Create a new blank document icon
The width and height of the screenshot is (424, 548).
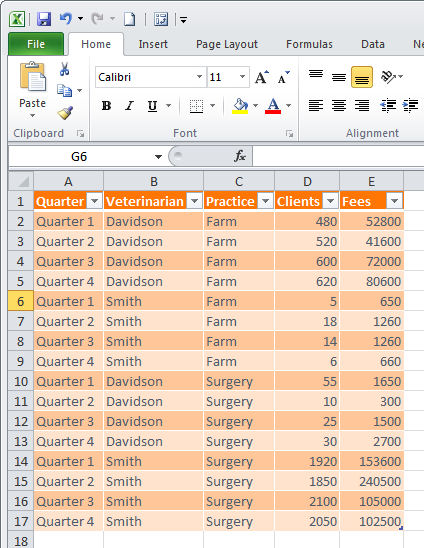tap(129, 19)
